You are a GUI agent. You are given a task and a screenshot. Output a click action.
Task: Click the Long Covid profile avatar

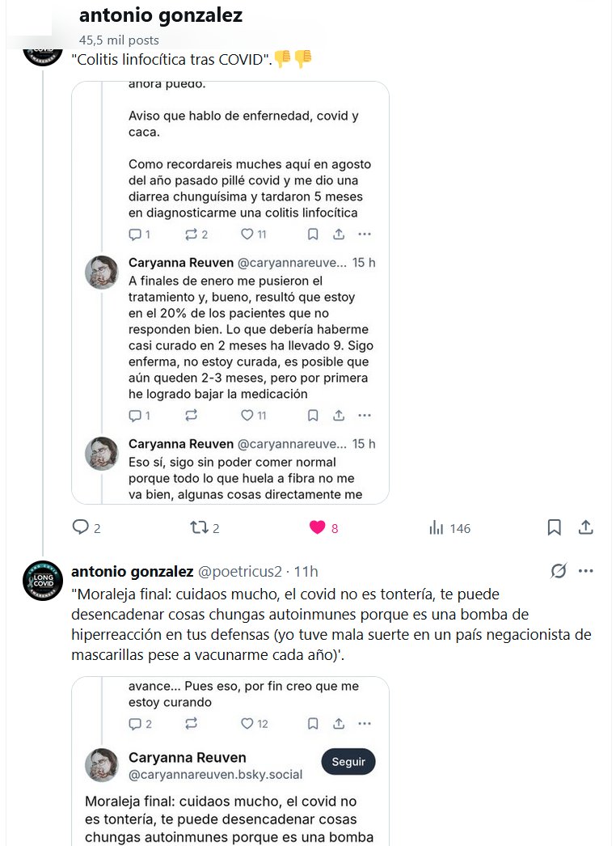point(43,581)
